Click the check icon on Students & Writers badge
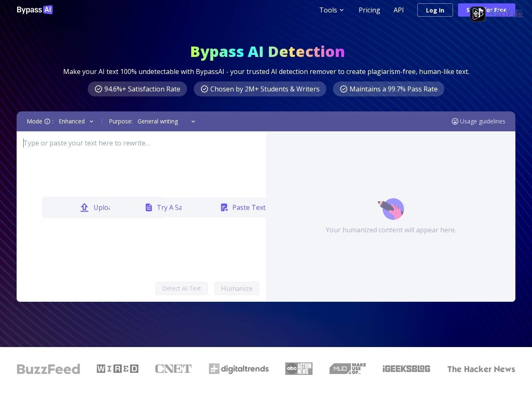Image resolution: width=532 pixels, height=399 pixels. [204, 89]
